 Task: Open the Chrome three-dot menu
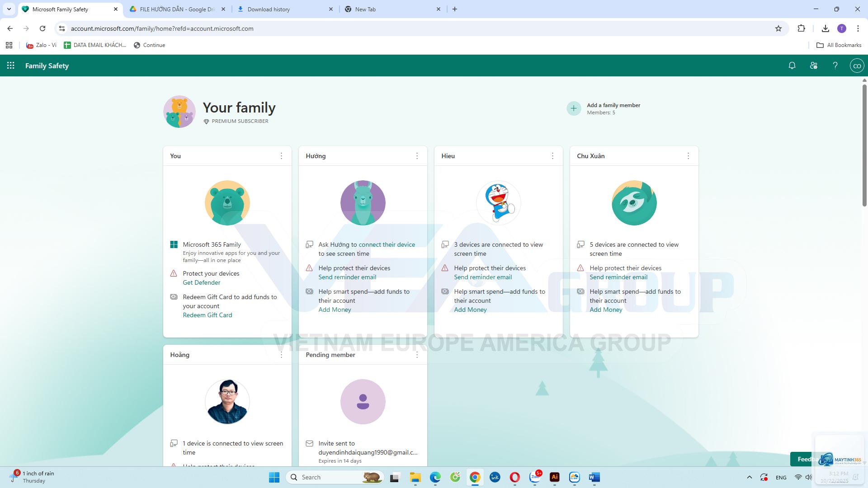click(858, 28)
